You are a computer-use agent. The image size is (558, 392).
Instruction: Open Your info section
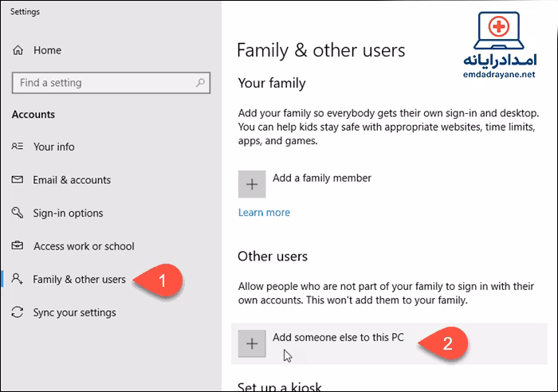pos(54,147)
